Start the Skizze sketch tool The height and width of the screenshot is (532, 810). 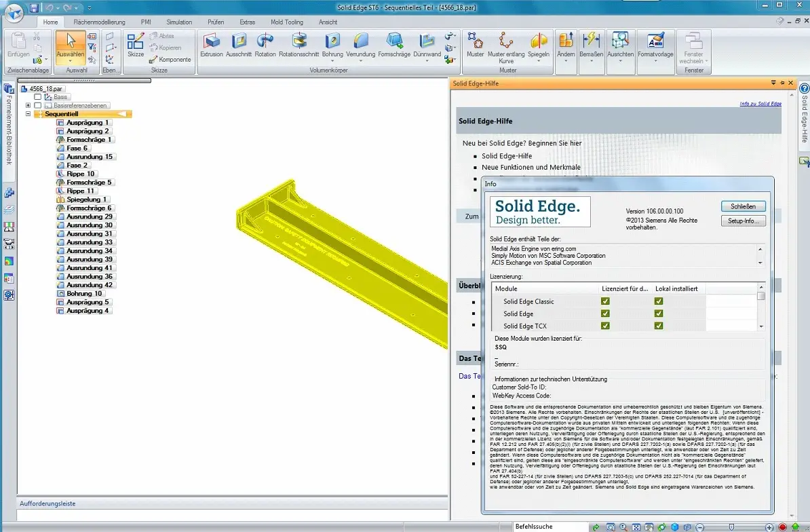(x=136, y=45)
